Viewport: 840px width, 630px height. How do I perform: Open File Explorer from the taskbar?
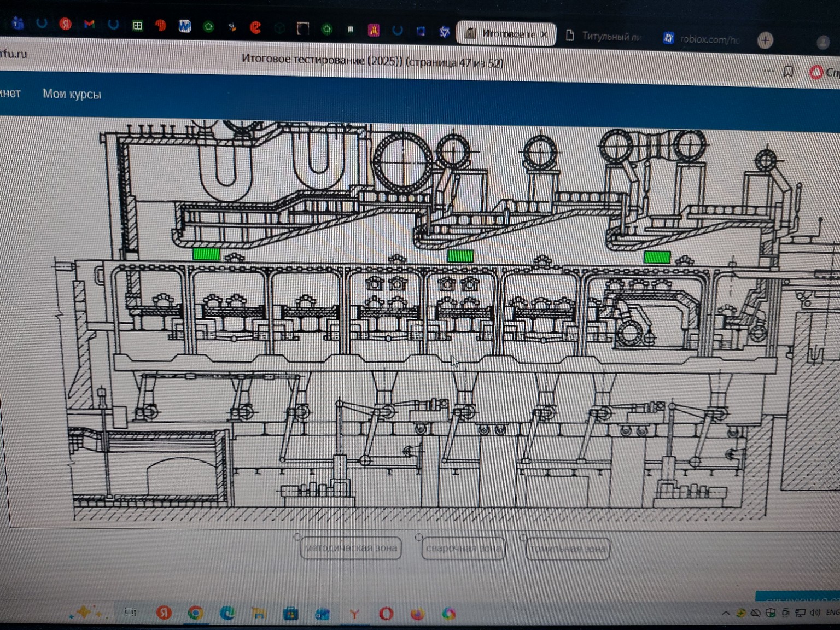coord(258,614)
